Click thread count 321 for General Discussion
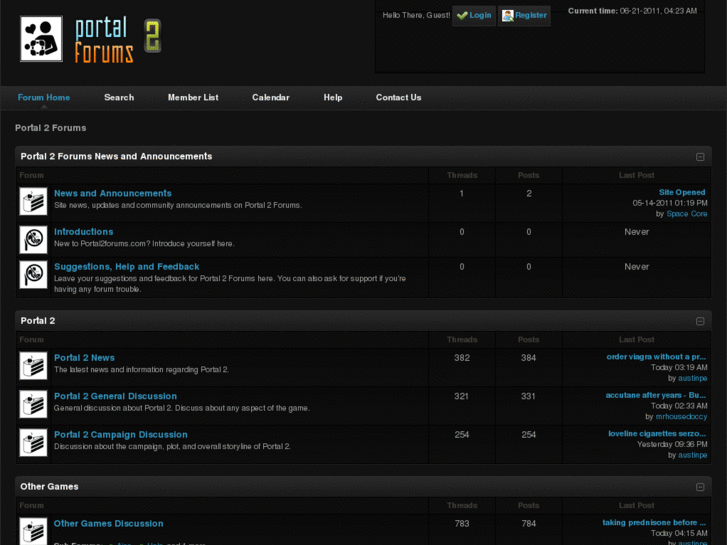 462,396
